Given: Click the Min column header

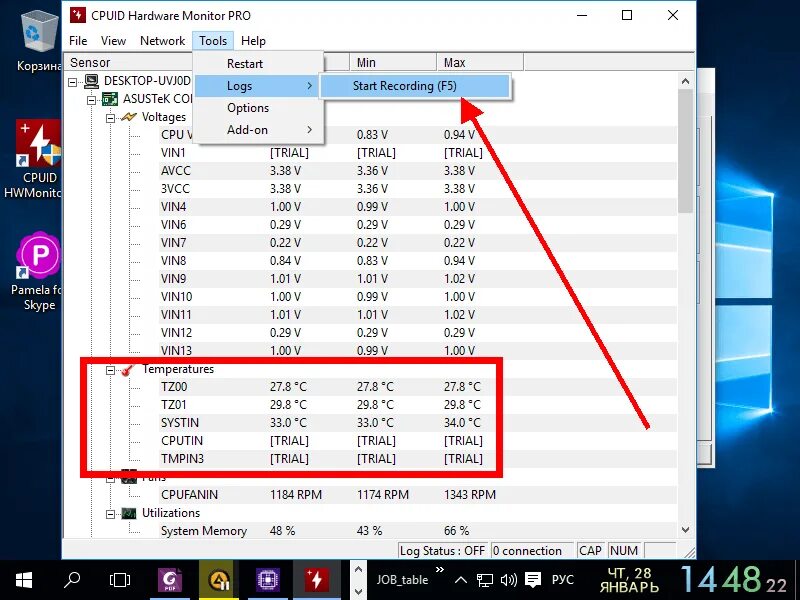Looking at the screenshot, I should pos(393,63).
